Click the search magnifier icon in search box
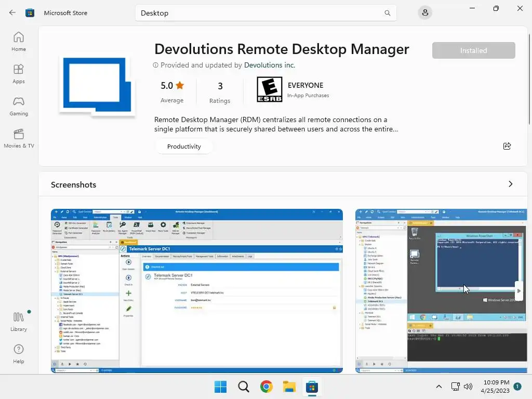The image size is (532, 399). click(x=387, y=13)
